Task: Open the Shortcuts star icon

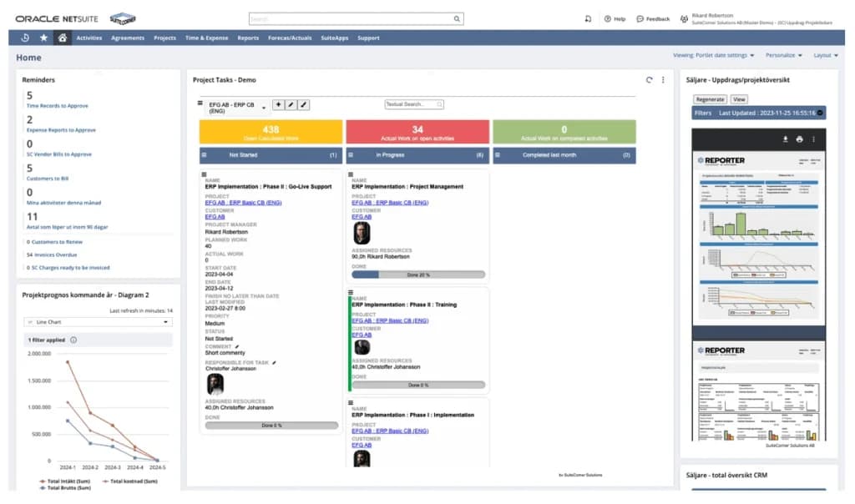Action: point(43,38)
